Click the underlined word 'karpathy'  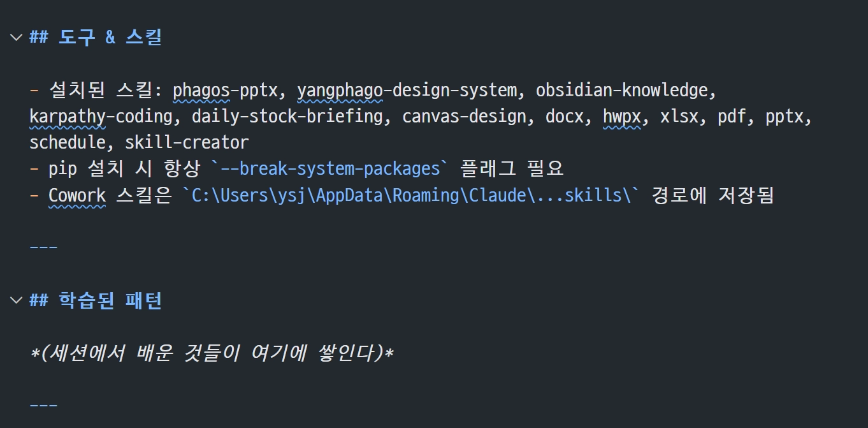[68, 117]
